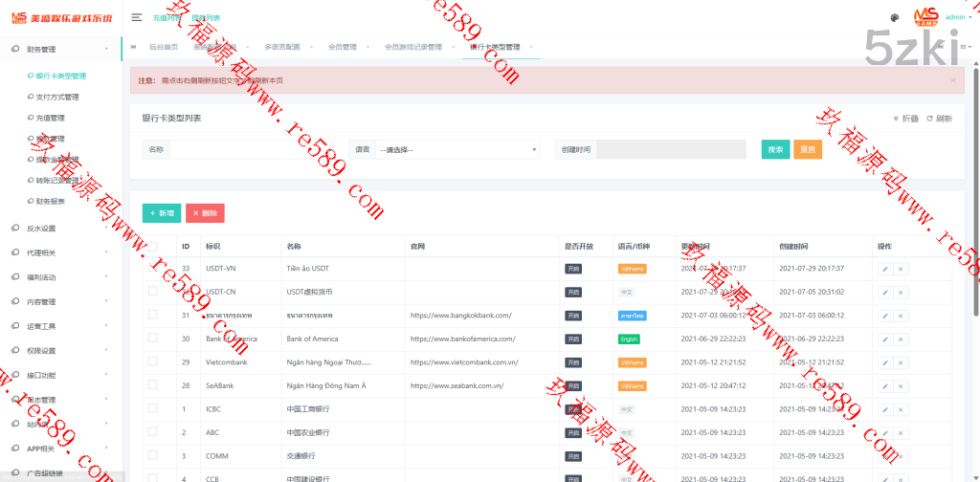Check the checkbox for Vietcombank row
Viewport: 980px width, 482px height.
click(152, 362)
